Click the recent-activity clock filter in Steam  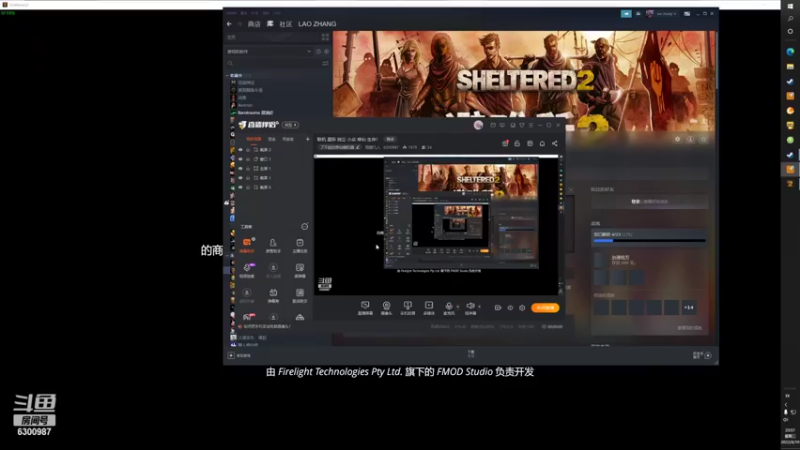click(x=318, y=52)
